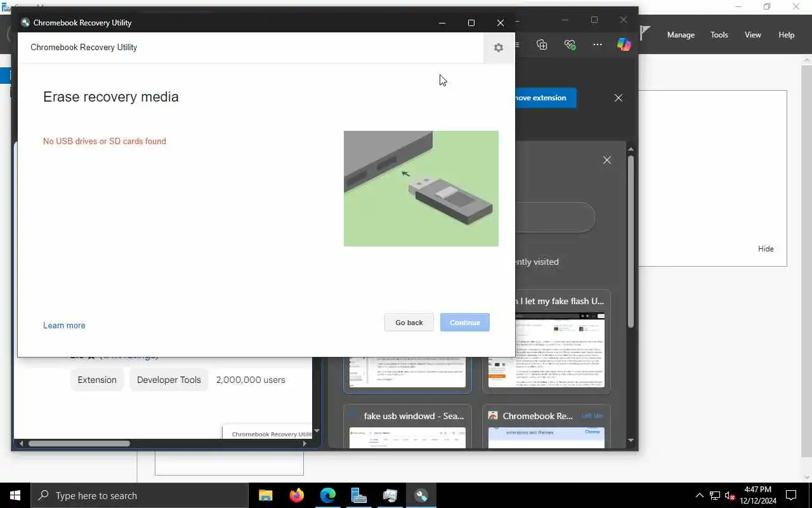The width and height of the screenshot is (812, 508).
Task: Click the Server Manager scrollbar up arrow
Action: click(807, 59)
